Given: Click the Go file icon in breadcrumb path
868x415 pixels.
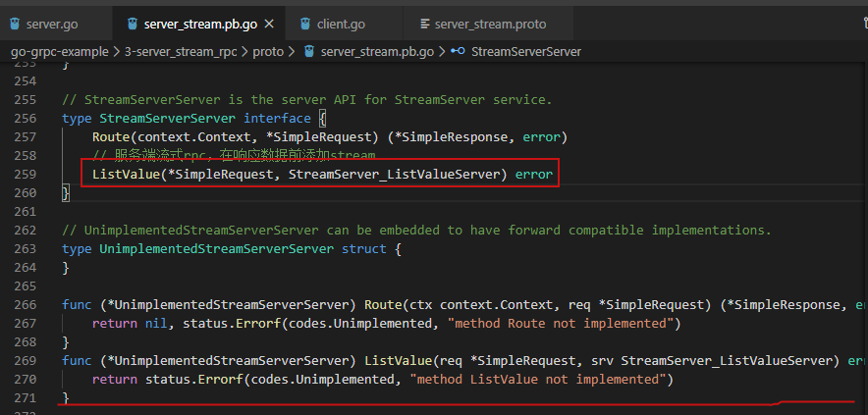Looking at the screenshot, I should 309,50.
